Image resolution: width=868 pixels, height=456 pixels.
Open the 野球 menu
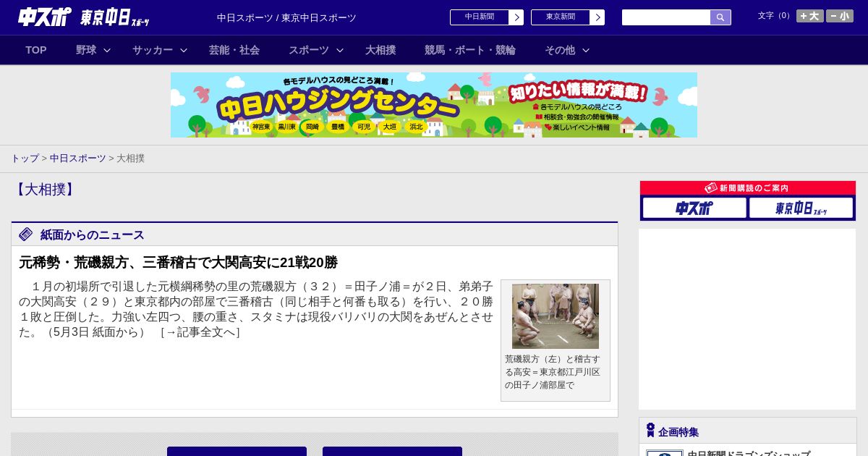tap(86, 50)
